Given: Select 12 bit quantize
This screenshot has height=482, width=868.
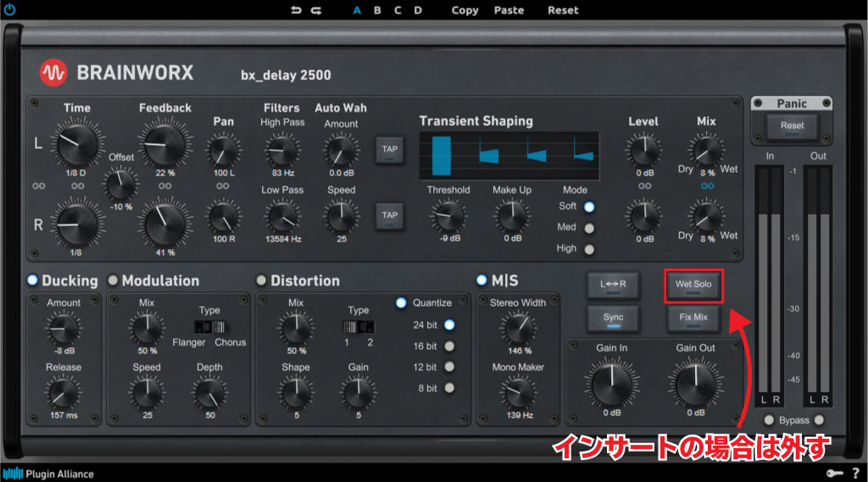Looking at the screenshot, I should tap(449, 367).
